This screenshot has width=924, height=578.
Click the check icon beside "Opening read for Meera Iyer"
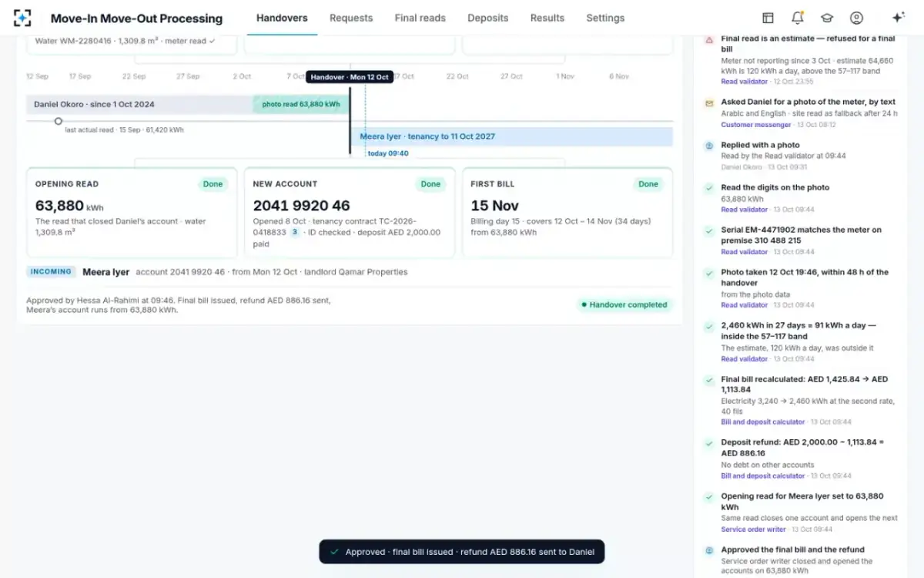click(x=709, y=497)
